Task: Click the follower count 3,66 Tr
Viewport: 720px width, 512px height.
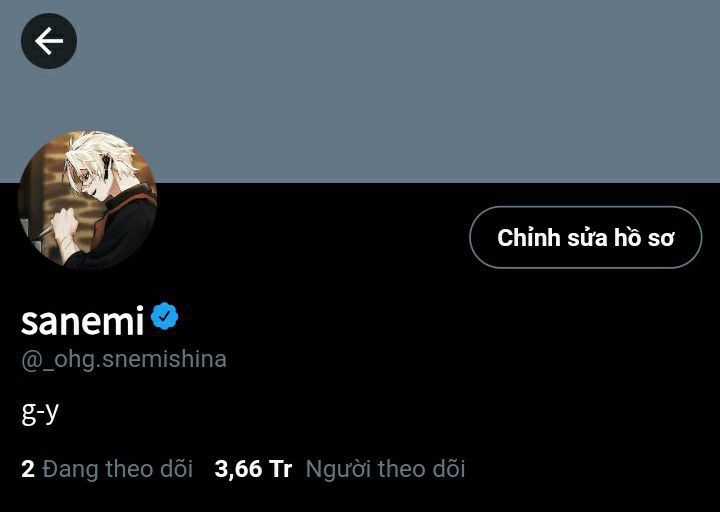Action: pos(253,469)
